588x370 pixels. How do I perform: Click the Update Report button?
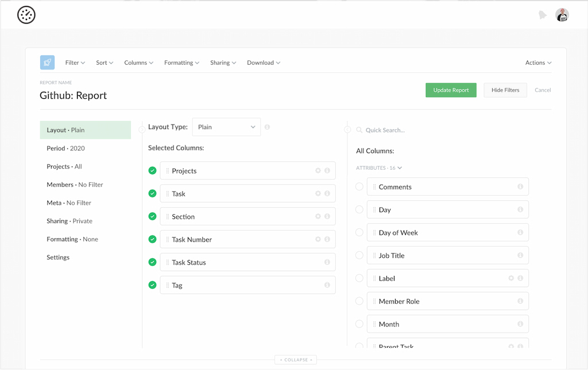click(451, 90)
